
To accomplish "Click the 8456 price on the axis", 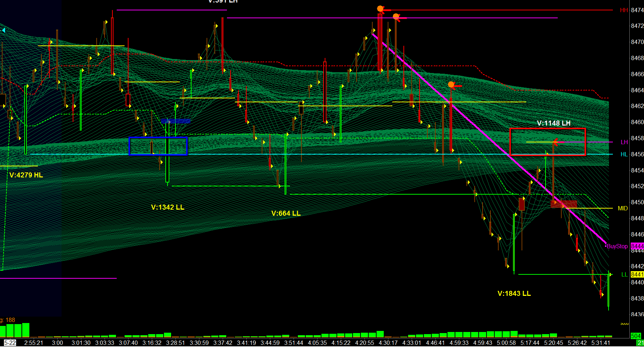I will [x=637, y=154].
